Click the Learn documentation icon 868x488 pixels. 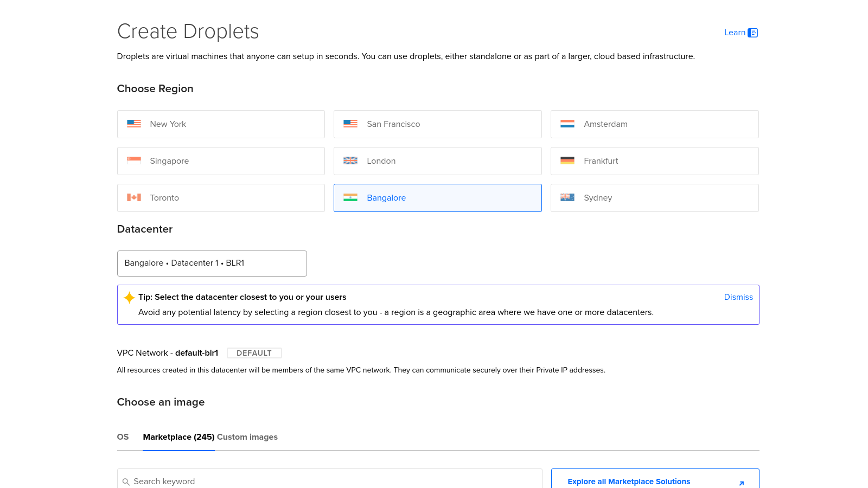tap(752, 33)
